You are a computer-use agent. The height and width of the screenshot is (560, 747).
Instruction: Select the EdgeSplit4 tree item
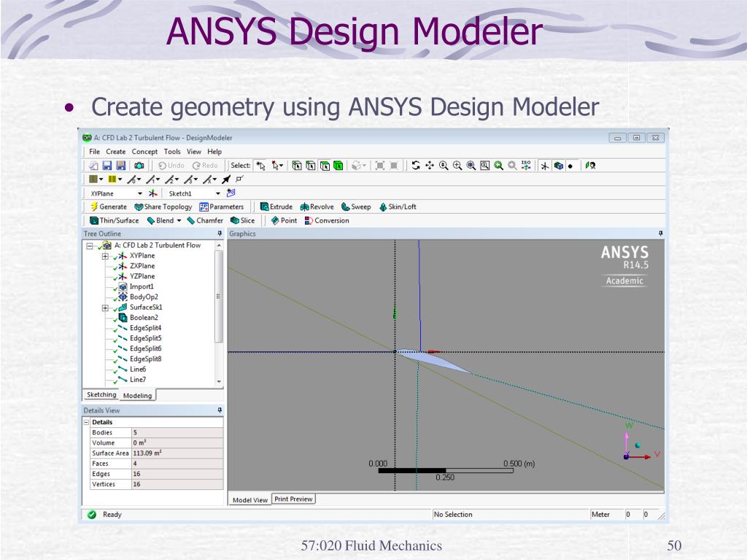[145, 328]
